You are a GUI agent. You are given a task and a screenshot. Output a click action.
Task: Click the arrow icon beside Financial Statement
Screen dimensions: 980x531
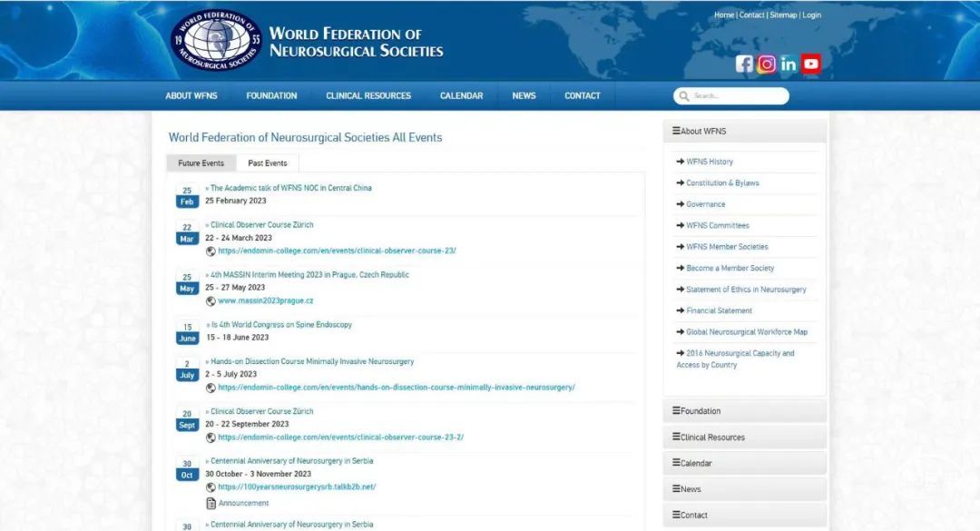pyautogui.click(x=680, y=310)
